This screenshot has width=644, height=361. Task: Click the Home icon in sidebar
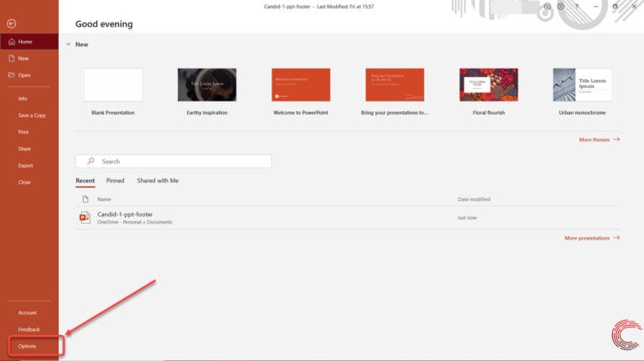[x=12, y=41]
